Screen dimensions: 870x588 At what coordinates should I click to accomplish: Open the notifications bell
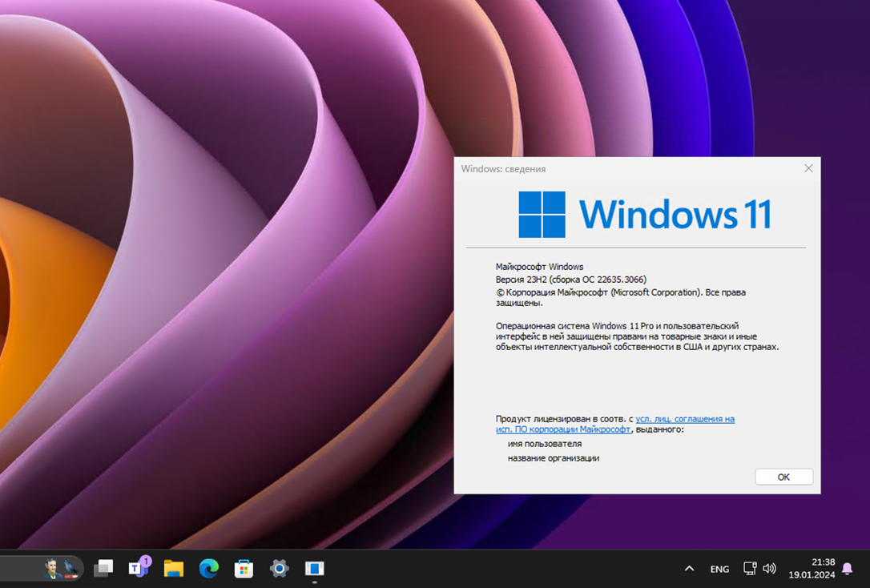tap(848, 568)
